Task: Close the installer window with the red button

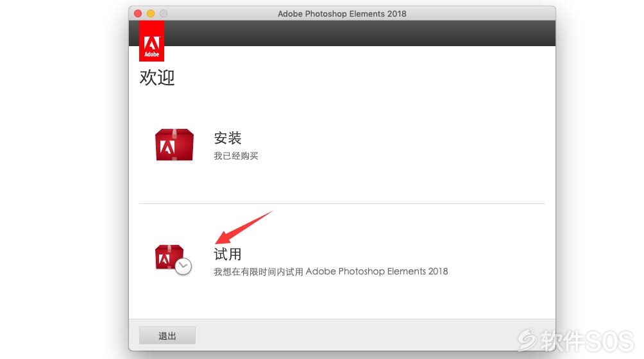Action: (x=138, y=13)
